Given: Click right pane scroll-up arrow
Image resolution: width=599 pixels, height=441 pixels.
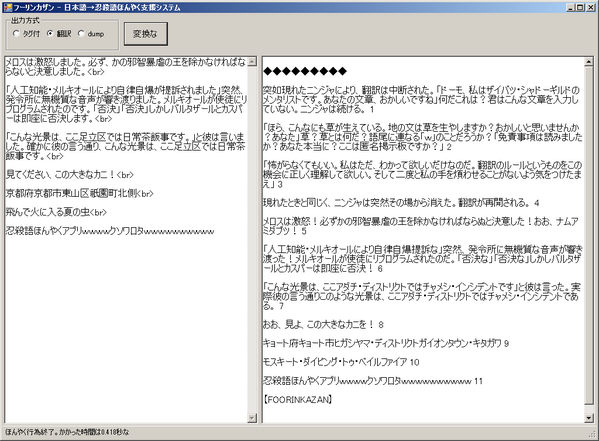Looking at the screenshot, I should click(x=589, y=62).
